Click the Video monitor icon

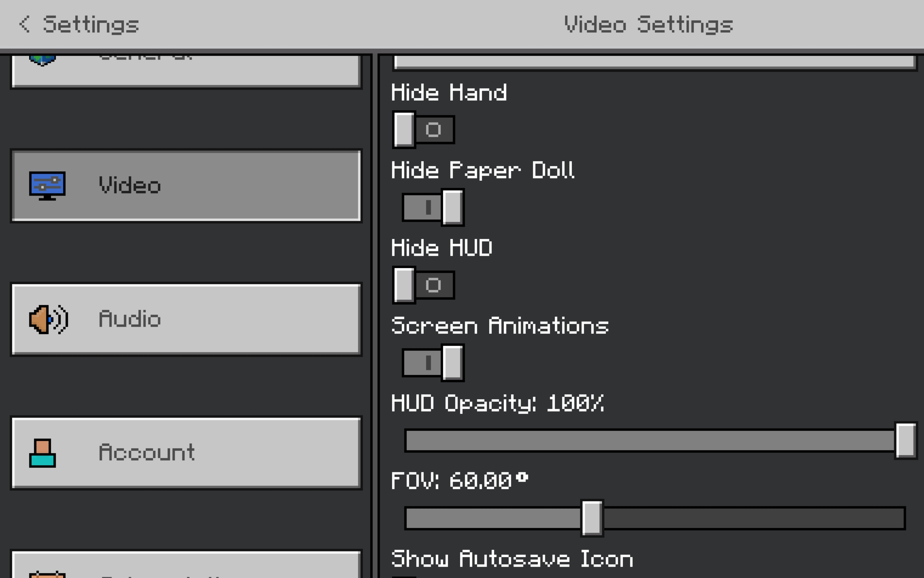tap(48, 185)
